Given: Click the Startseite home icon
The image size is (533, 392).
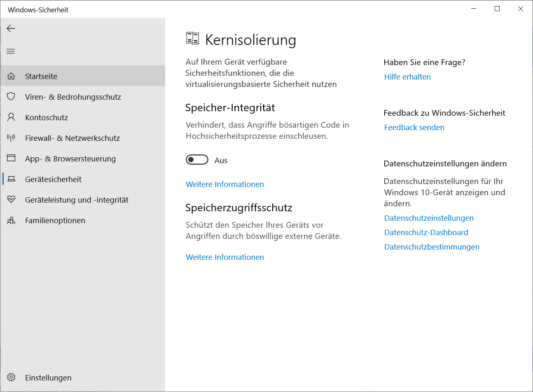Looking at the screenshot, I should click(11, 76).
